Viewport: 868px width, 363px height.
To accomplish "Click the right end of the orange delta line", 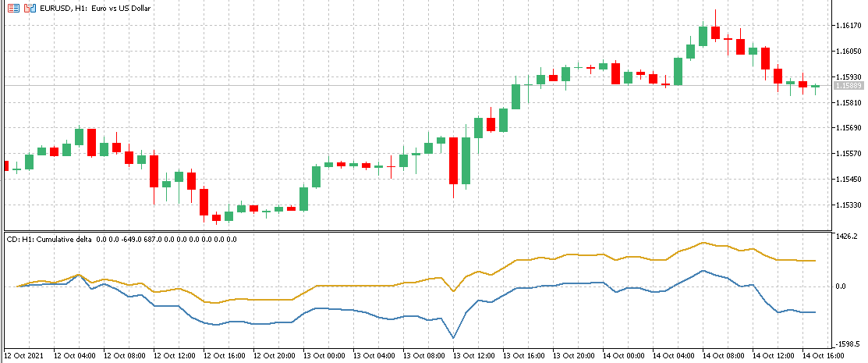I will click(x=815, y=261).
